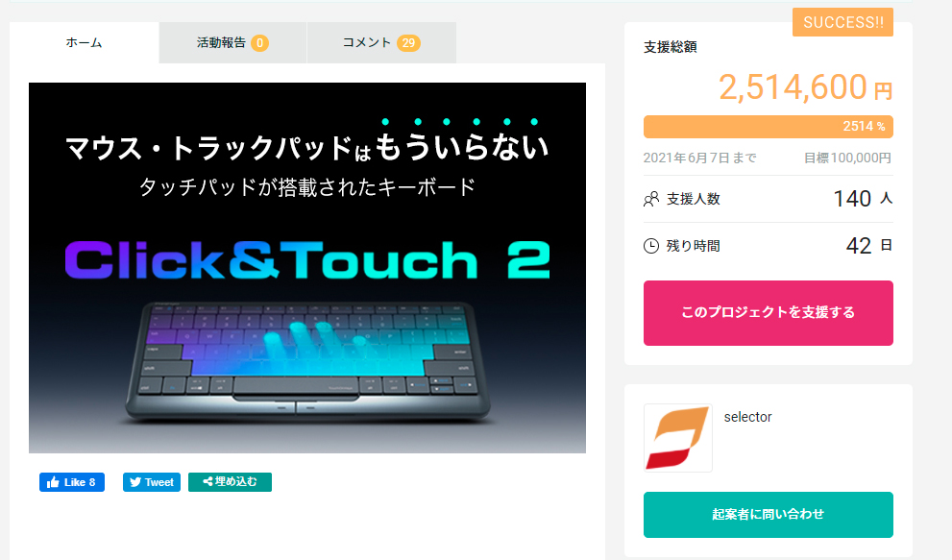Click the 2514% funding progress bar

point(768,127)
